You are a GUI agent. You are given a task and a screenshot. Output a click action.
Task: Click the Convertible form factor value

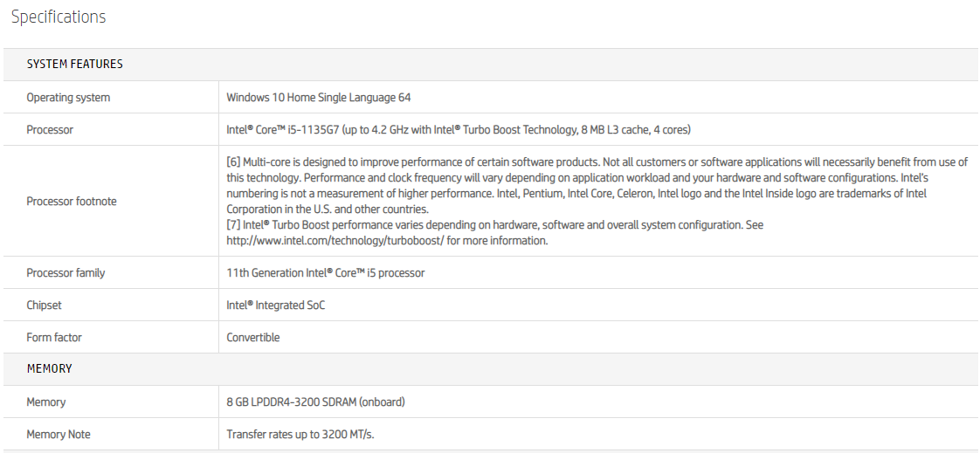tap(252, 338)
